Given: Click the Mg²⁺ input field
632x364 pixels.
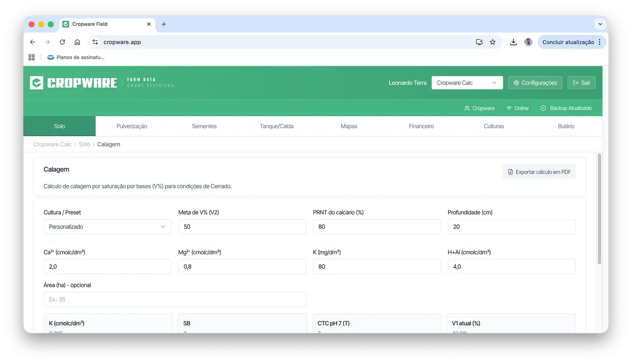Looking at the screenshot, I should tap(242, 267).
